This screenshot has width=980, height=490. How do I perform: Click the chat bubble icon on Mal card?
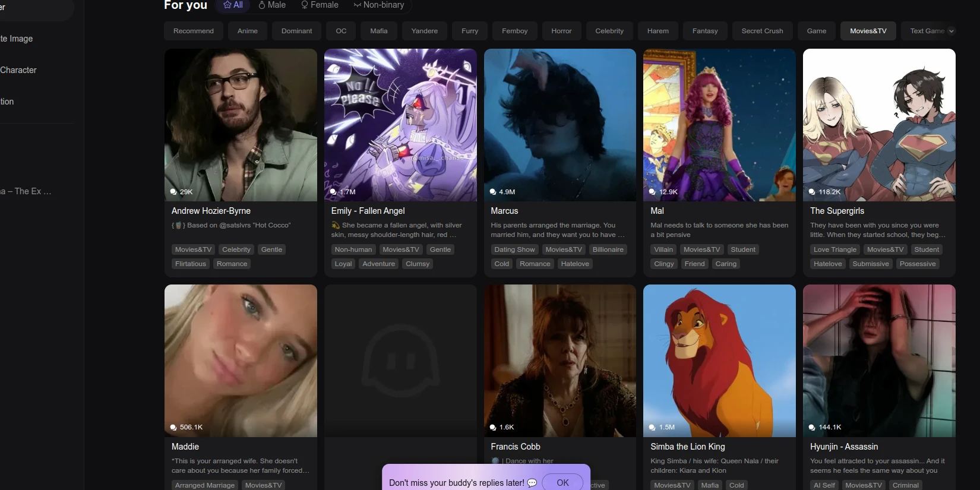tap(653, 192)
